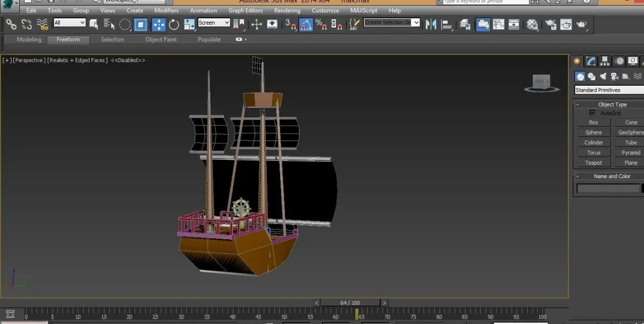The width and height of the screenshot is (644, 324).
Task: Collapse the Name and Color rollout
Action: tap(579, 176)
